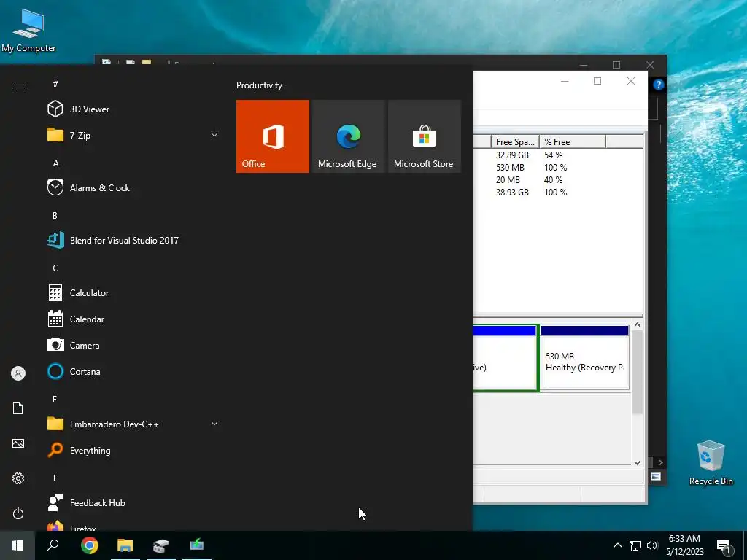This screenshot has height=560, width=747.
Task: Open File Explorer from the taskbar
Action: coord(125,545)
